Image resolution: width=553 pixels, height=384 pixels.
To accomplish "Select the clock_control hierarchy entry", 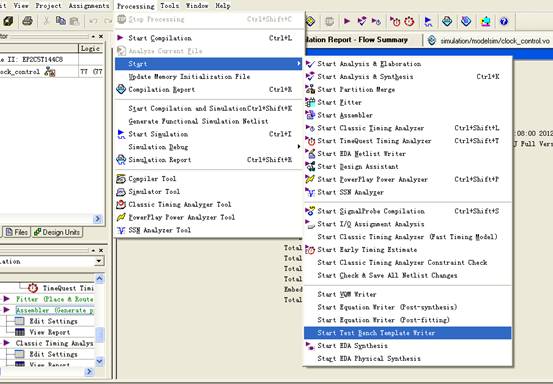I will pyautogui.click(x=20, y=72).
